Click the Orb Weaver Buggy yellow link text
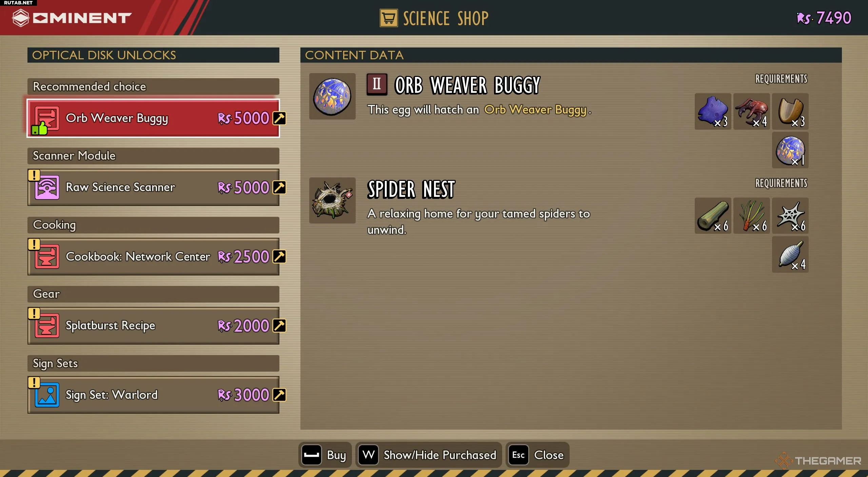 click(x=535, y=110)
